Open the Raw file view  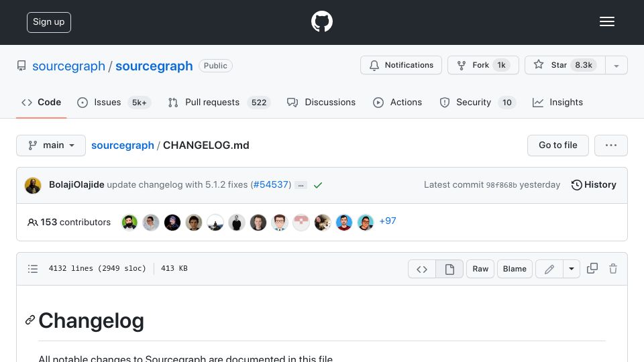tap(480, 269)
